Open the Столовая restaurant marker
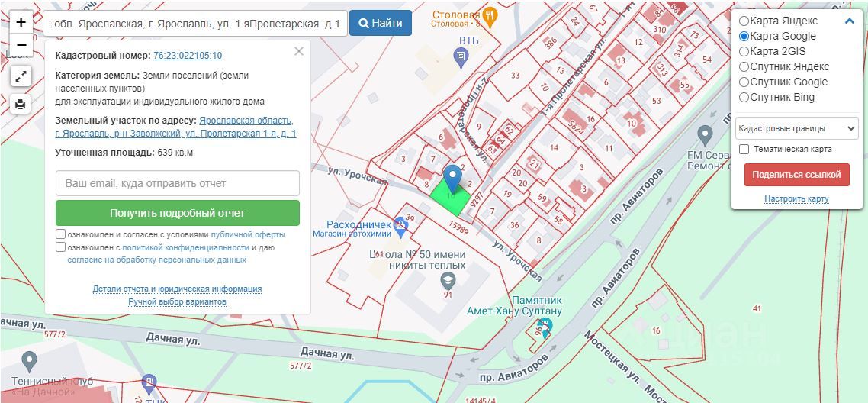Viewport: 868px width, 403px height. 490,18
